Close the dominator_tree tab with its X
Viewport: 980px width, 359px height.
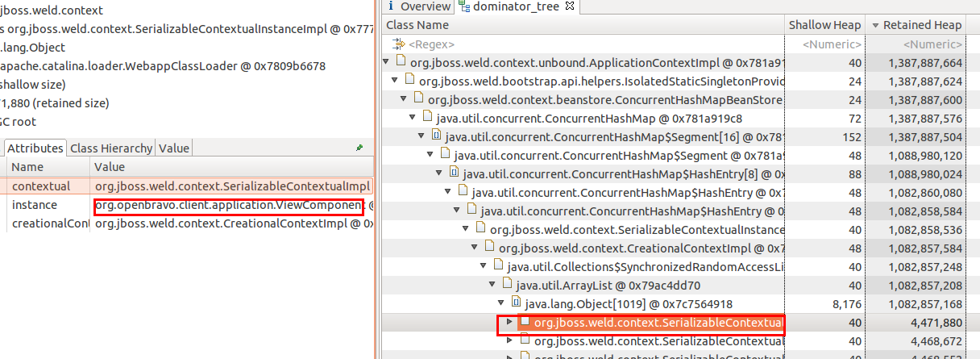[x=569, y=6]
